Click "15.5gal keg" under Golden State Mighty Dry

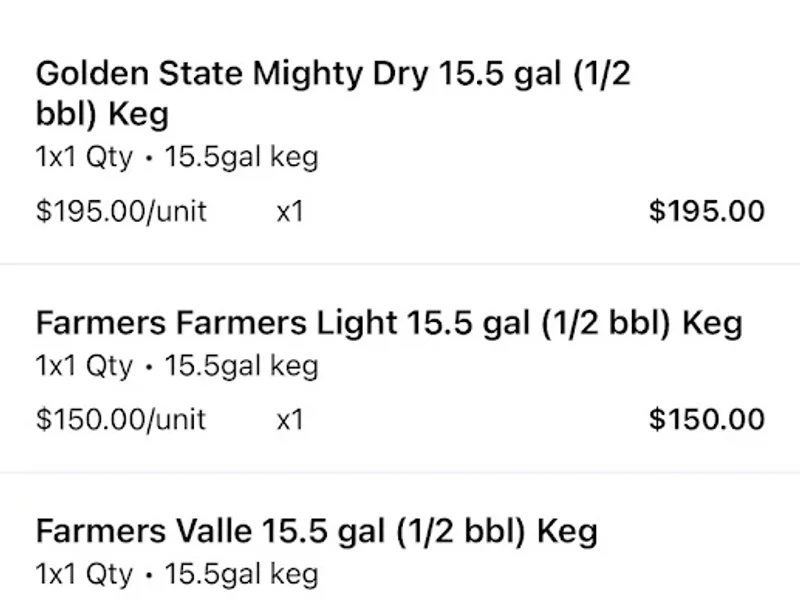point(241,158)
